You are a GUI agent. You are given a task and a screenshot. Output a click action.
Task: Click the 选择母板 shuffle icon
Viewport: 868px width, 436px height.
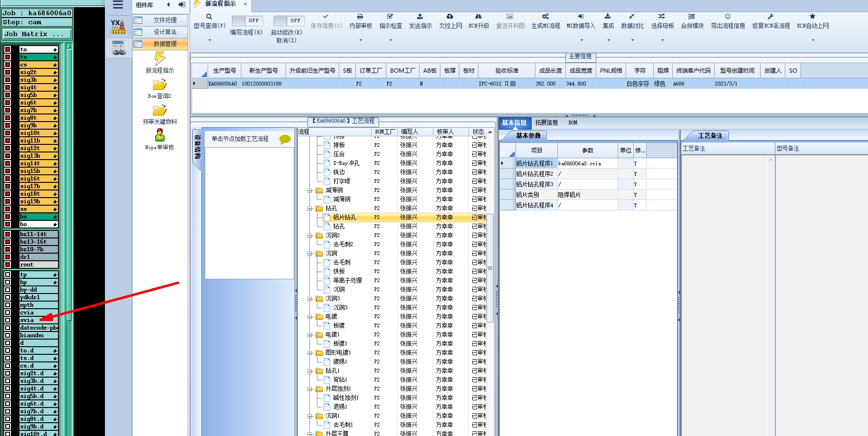pyautogui.click(x=662, y=17)
